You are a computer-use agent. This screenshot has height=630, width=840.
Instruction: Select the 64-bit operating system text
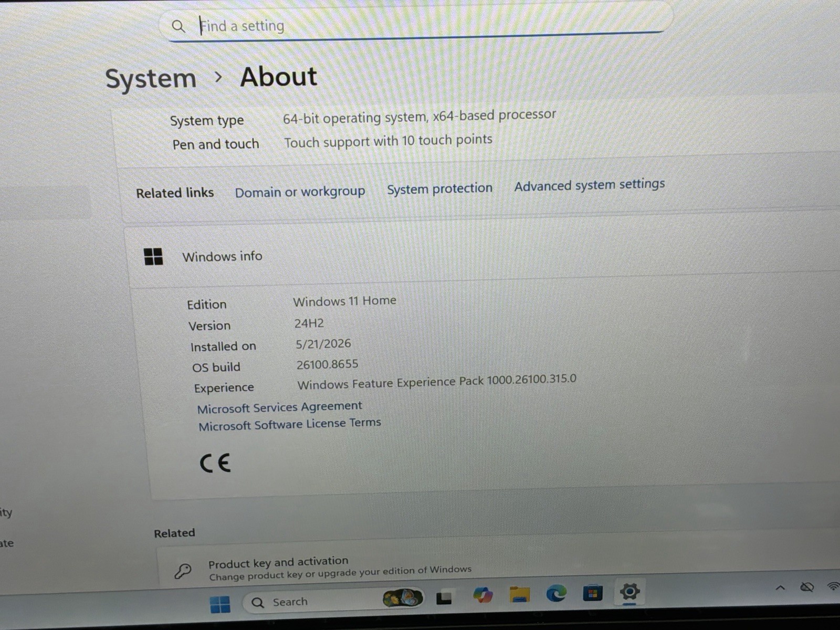point(419,116)
